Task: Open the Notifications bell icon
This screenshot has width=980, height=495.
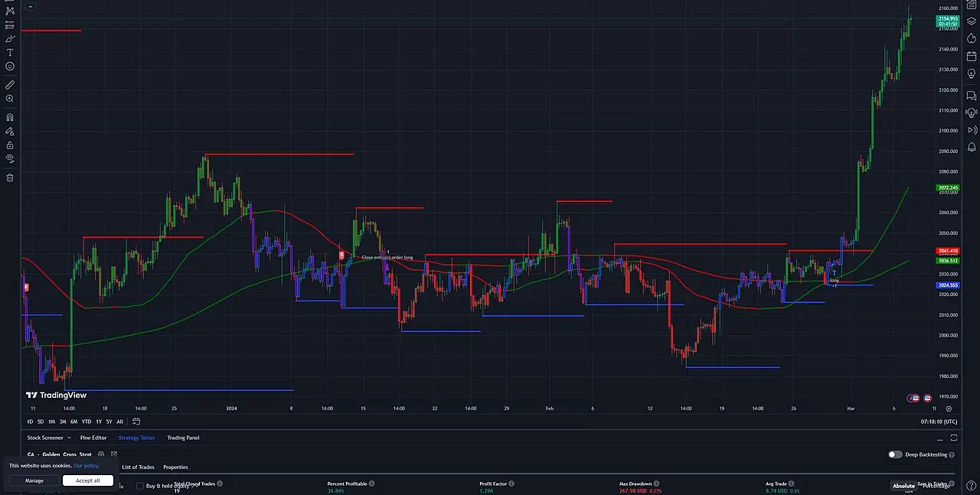Action: point(972,147)
